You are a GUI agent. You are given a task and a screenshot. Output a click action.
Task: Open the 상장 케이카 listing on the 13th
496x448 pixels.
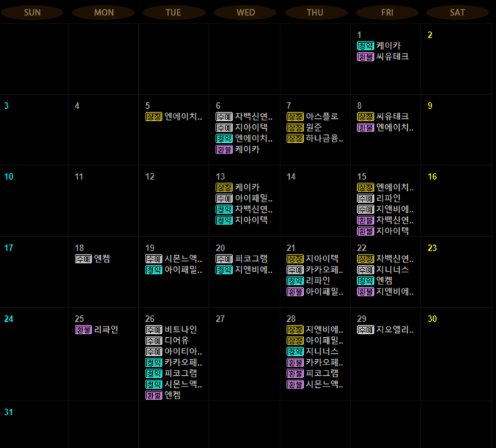coord(238,188)
